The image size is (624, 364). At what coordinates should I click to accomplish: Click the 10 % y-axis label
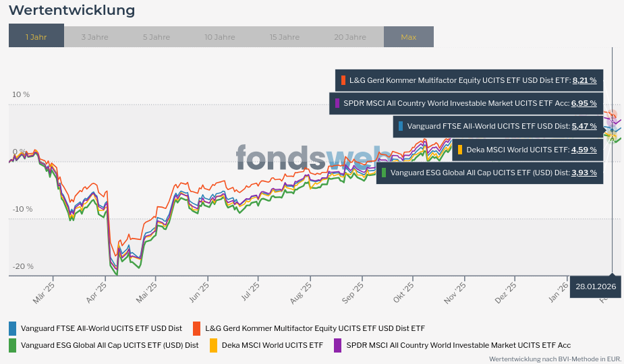[21, 94]
